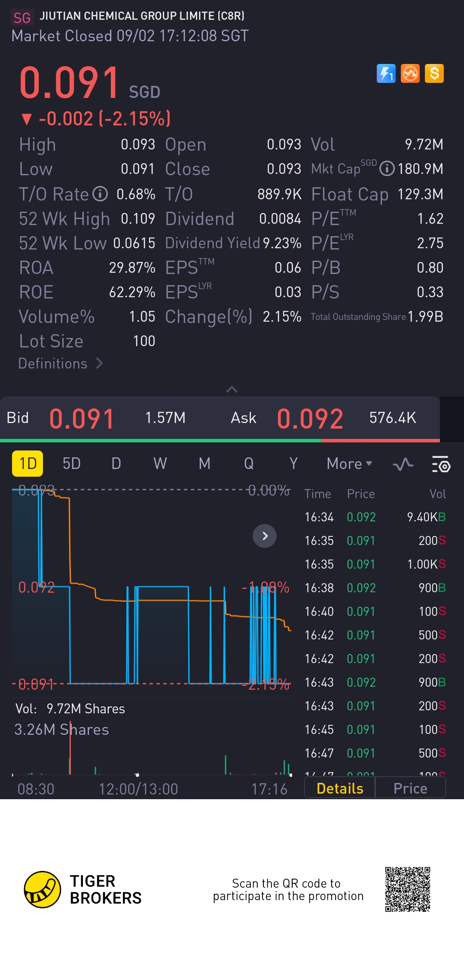
Task: Open the chart indicator waveform icon
Action: [x=403, y=464]
